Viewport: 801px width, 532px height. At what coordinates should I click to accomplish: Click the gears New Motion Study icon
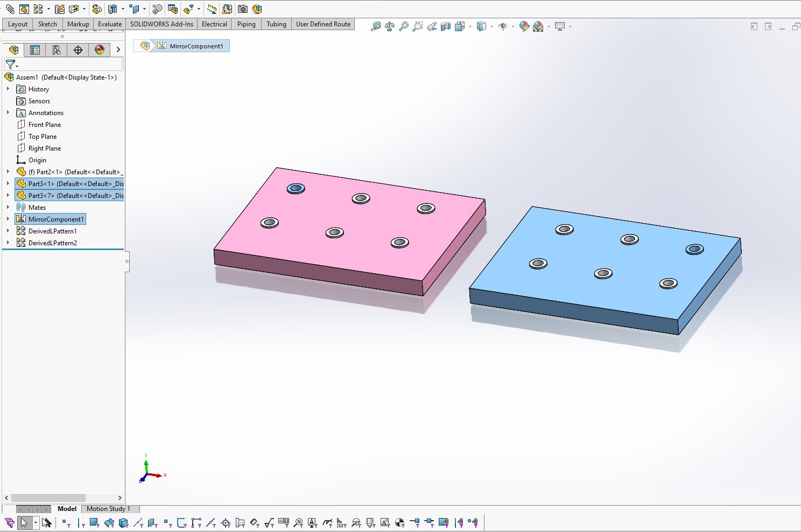pyautogui.click(x=157, y=9)
